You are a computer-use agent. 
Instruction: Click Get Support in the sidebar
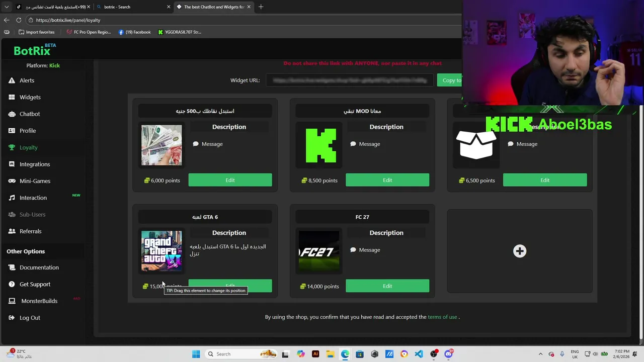pos(29,284)
